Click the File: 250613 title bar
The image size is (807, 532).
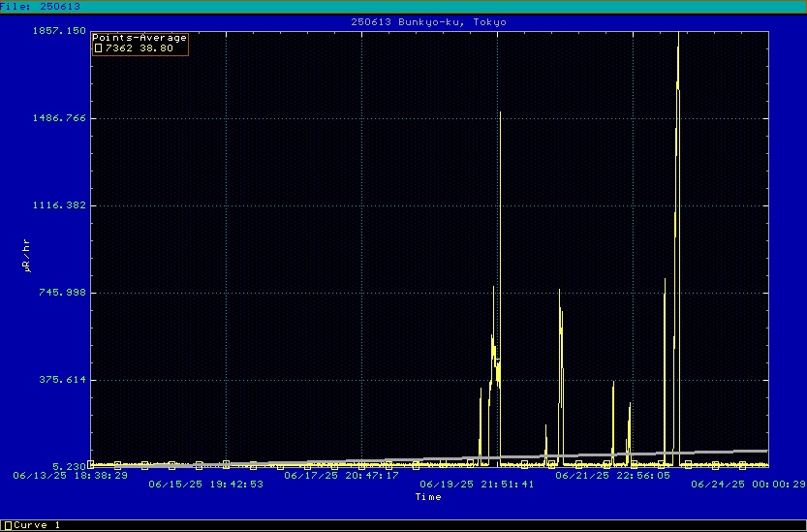pyautogui.click(x=41, y=6)
